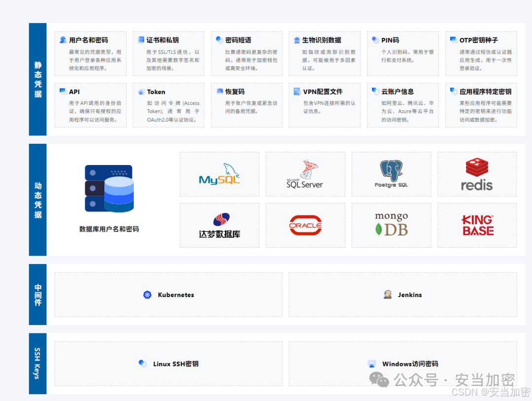Click the PostgreSQL elephant logo
Screen dimensions: 532x401
391,174
